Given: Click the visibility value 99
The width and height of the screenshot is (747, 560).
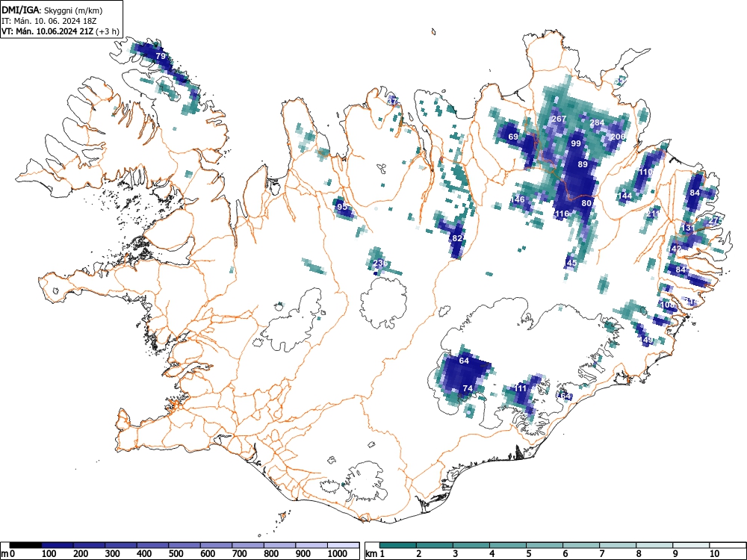Looking at the screenshot, I should pyautogui.click(x=576, y=143).
